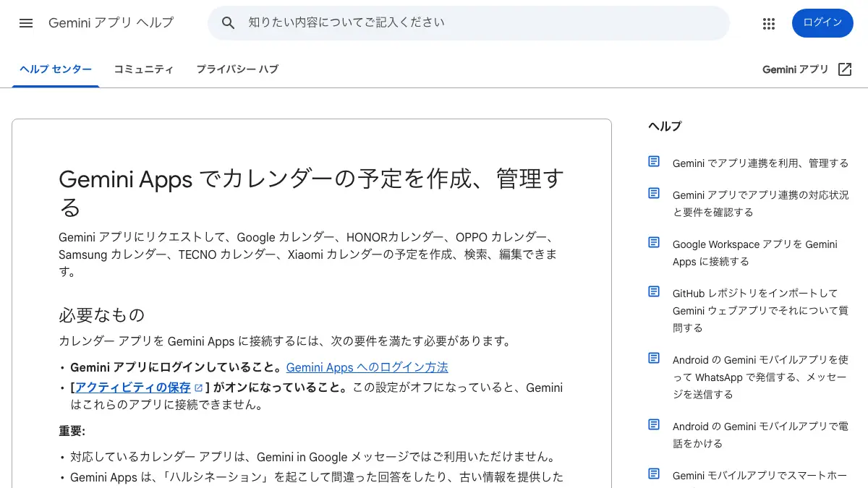Open the hamburger main menu
The width and height of the screenshot is (868, 488).
click(26, 23)
